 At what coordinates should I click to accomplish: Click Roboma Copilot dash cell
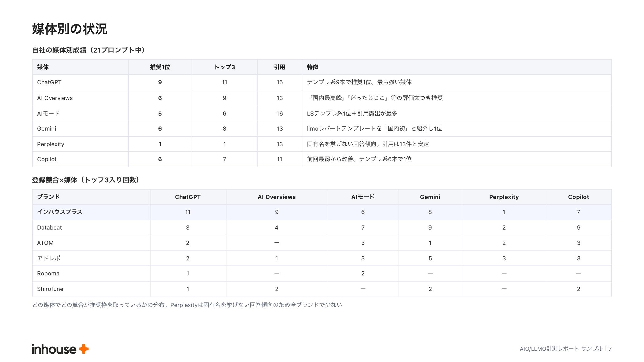579,273
